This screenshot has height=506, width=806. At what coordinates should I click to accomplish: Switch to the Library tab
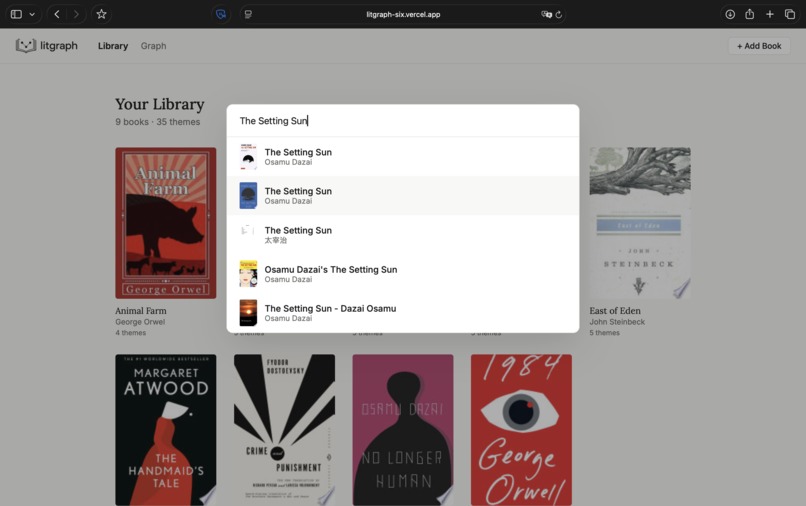pos(113,46)
